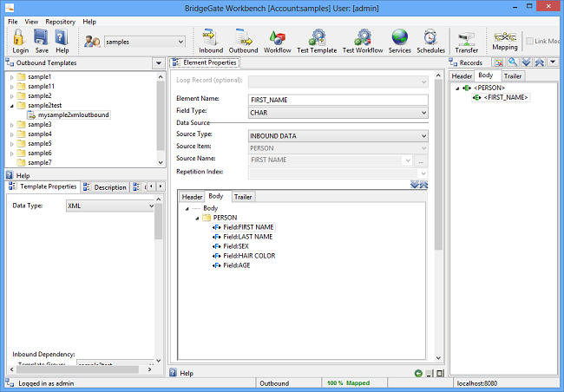Open the samples account dropdown

(x=180, y=42)
